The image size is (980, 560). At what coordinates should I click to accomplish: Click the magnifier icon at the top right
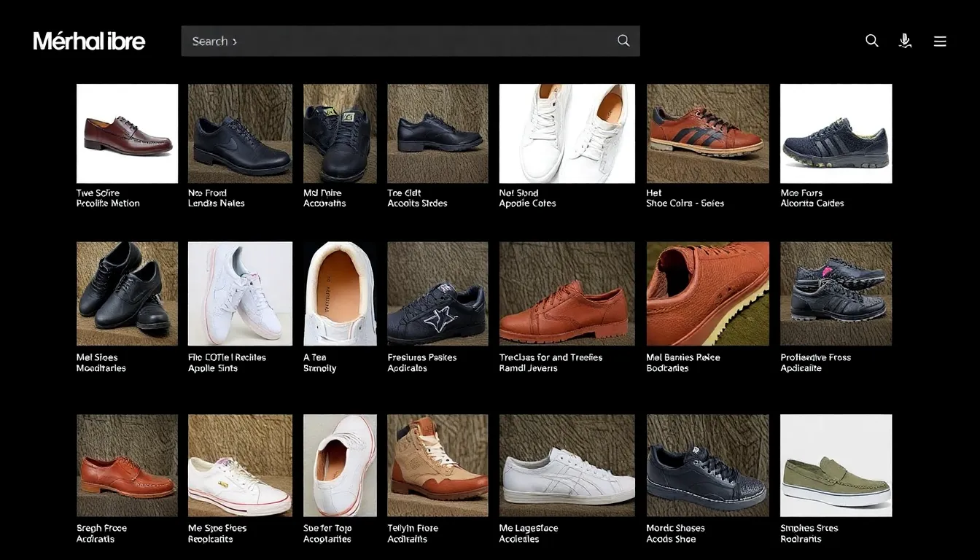(x=871, y=41)
